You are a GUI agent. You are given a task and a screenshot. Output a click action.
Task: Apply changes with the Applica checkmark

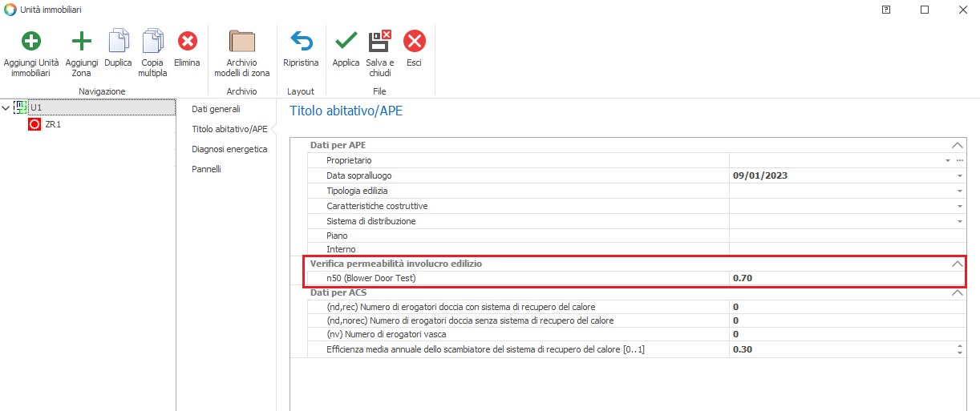coord(346,42)
